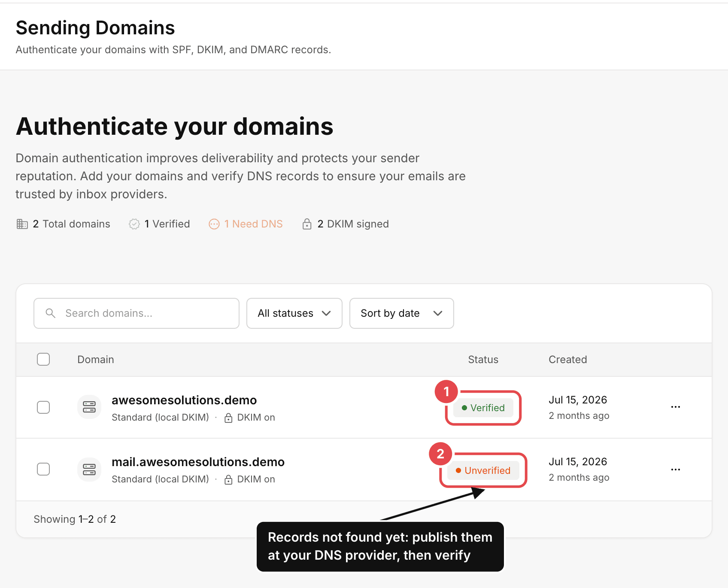Image resolution: width=728 pixels, height=588 pixels.
Task: Click Jul 15, 2026 in mail.awesomesolutions.demo row
Action: click(x=578, y=462)
